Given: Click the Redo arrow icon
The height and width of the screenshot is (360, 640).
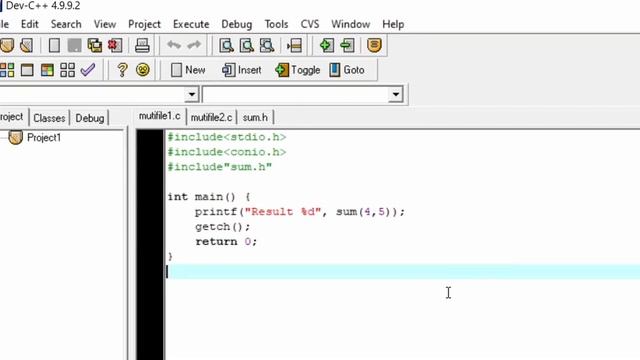Looking at the screenshot, I should pos(194,45).
